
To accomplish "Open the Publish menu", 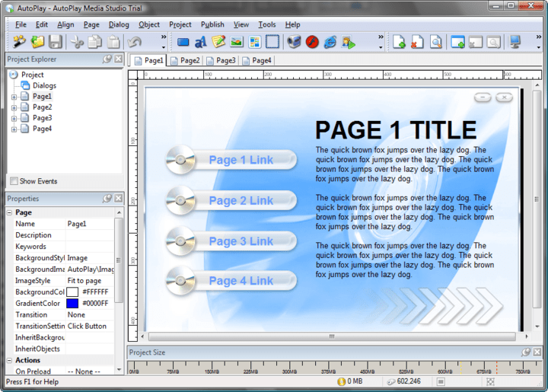I will pyautogui.click(x=212, y=24).
